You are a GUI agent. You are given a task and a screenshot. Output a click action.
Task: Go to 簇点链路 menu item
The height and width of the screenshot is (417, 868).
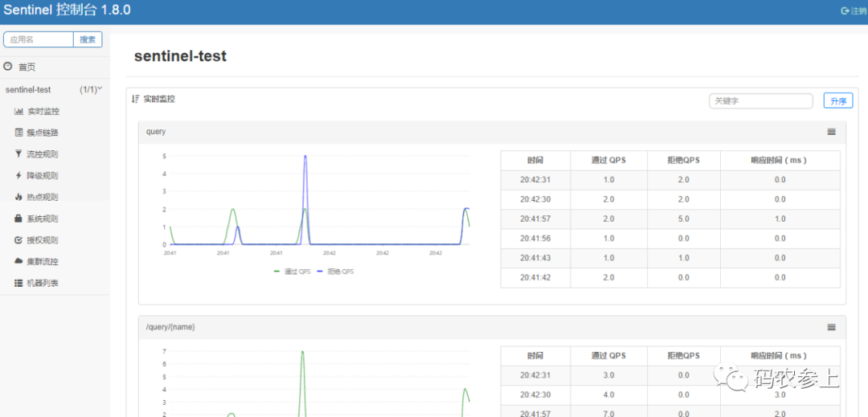43,133
